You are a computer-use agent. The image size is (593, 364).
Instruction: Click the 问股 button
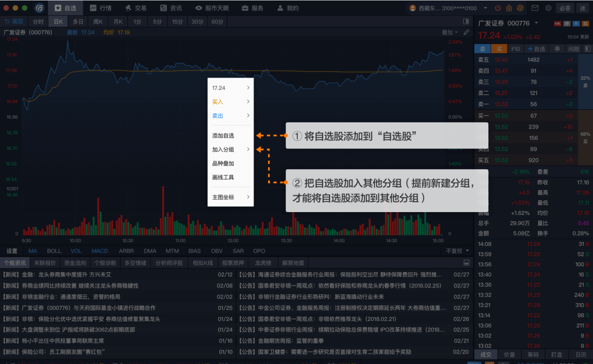coord(574,49)
